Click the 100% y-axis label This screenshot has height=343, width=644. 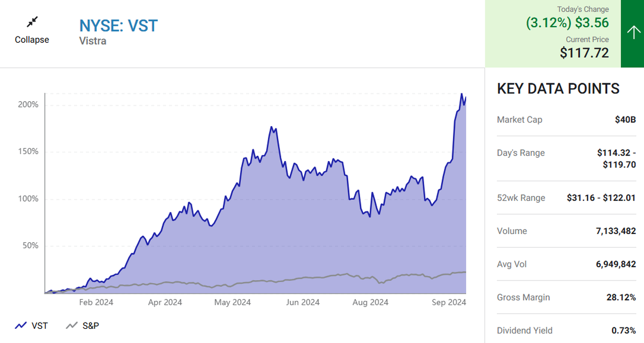[x=28, y=199]
